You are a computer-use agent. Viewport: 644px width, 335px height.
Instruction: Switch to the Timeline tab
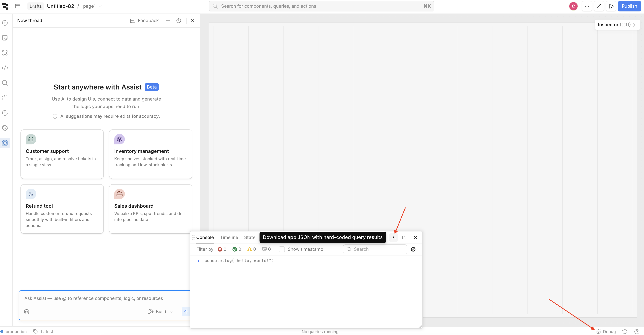(229, 238)
